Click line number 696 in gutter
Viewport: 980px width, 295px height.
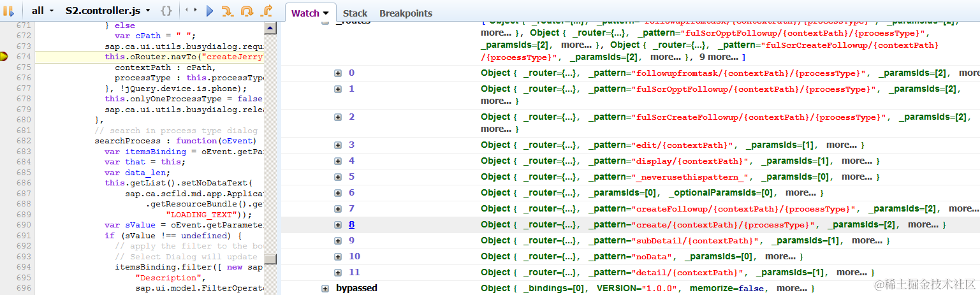pyautogui.click(x=24, y=288)
